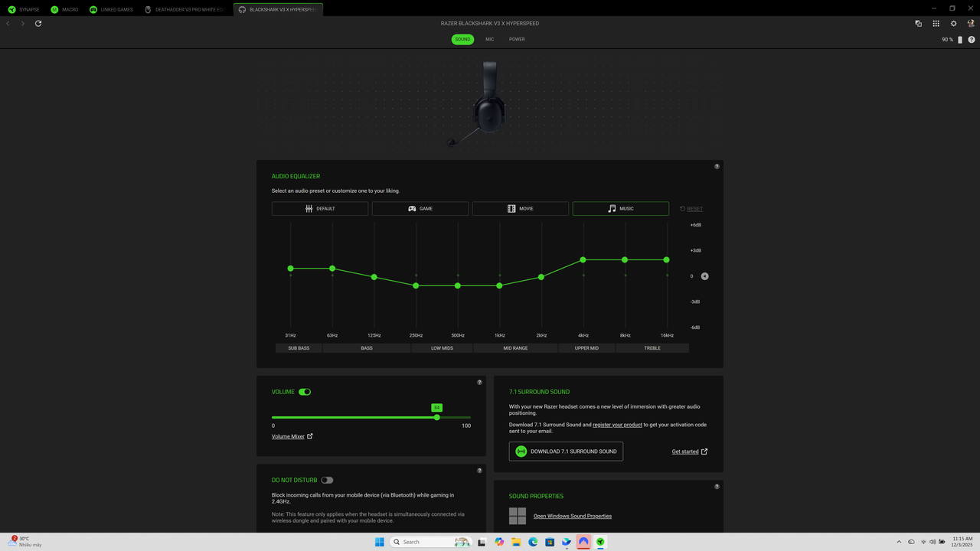The height and width of the screenshot is (551, 980).
Task: Open the POWER tab
Action: (x=517, y=39)
